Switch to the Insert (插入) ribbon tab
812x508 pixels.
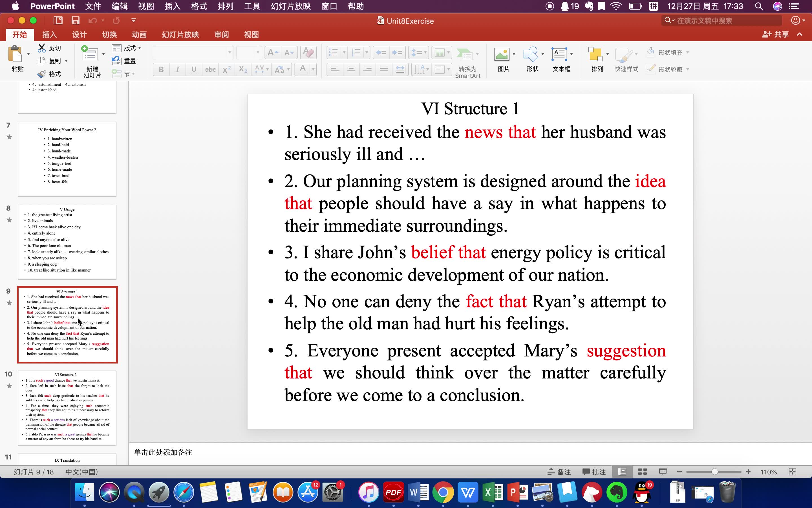(49, 35)
